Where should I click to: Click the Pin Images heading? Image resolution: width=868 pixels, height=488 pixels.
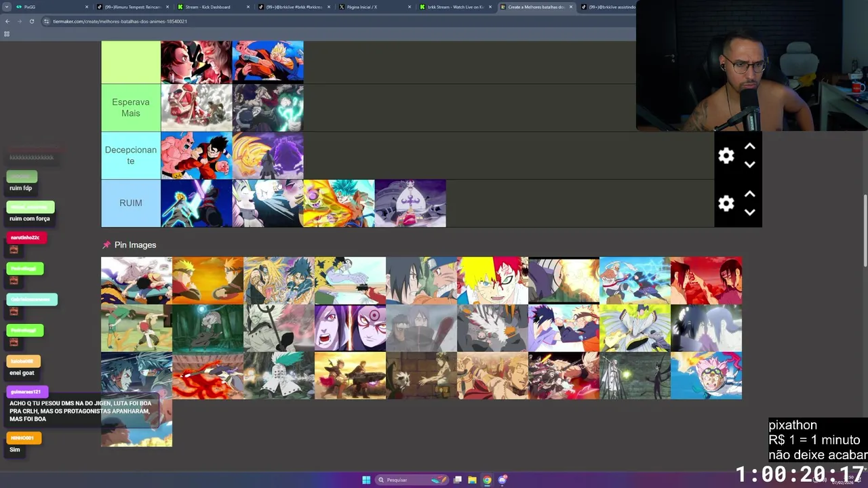[x=135, y=245]
